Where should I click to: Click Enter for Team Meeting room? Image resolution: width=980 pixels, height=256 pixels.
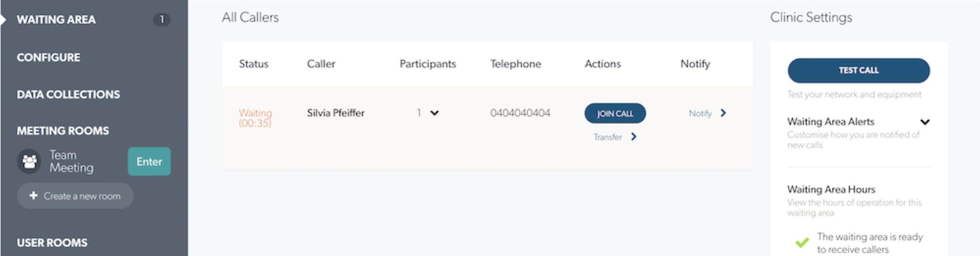pyautogui.click(x=149, y=161)
